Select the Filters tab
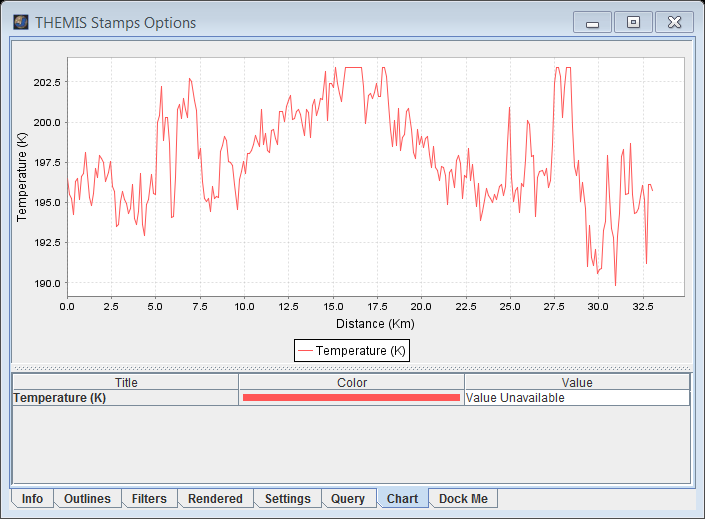Image resolution: width=705 pixels, height=519 pixels. click(149, 498)
